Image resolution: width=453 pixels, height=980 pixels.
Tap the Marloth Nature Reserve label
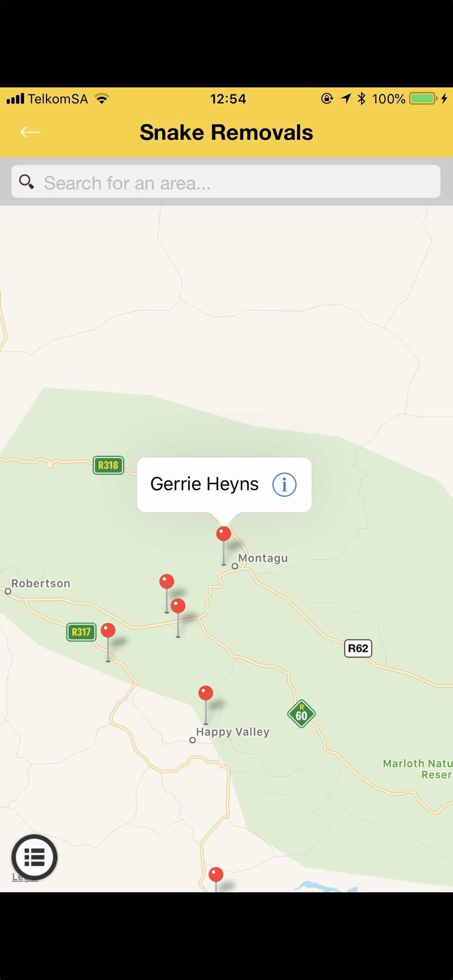pos(418,769)
